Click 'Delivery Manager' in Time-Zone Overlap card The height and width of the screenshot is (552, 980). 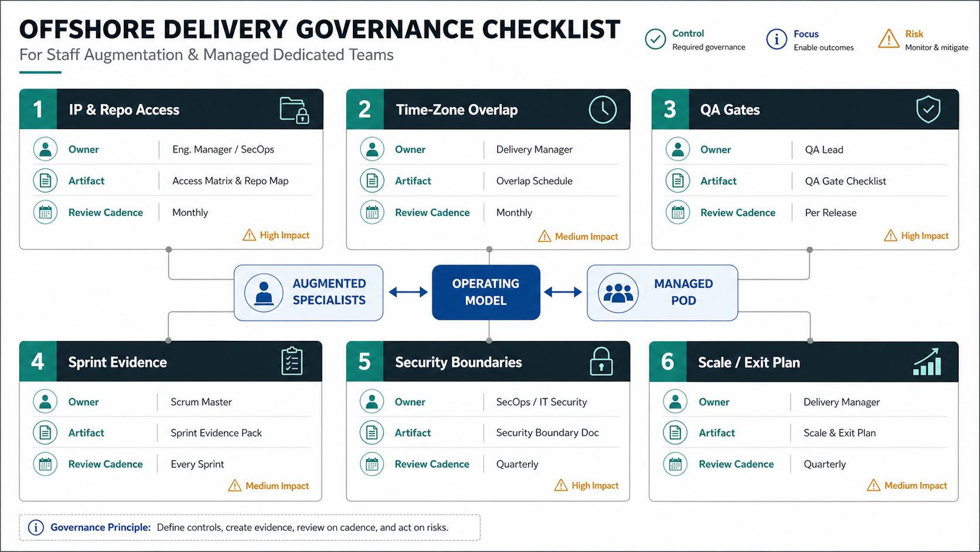535,150
